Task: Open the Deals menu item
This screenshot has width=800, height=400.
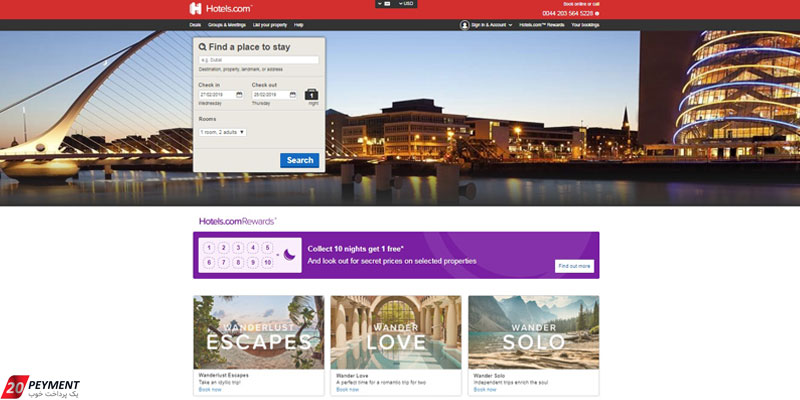Action: pyautogui.click(x=195, y=25)
